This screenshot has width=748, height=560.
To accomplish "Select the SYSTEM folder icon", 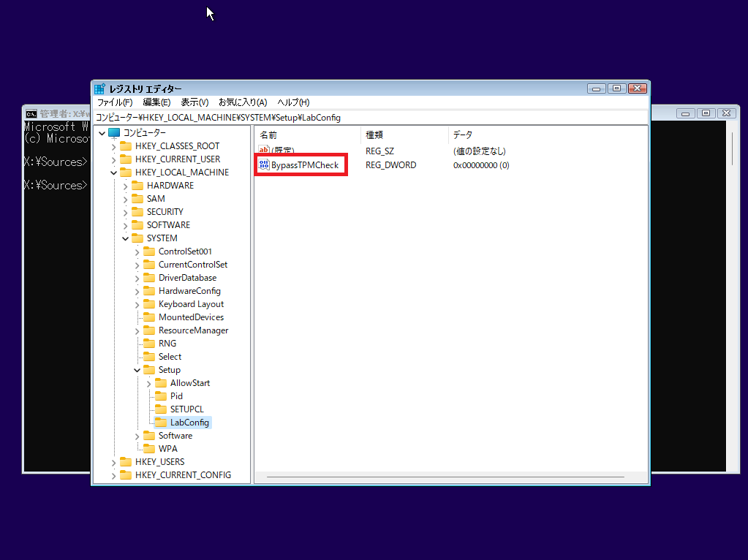I will coord(137,238).
